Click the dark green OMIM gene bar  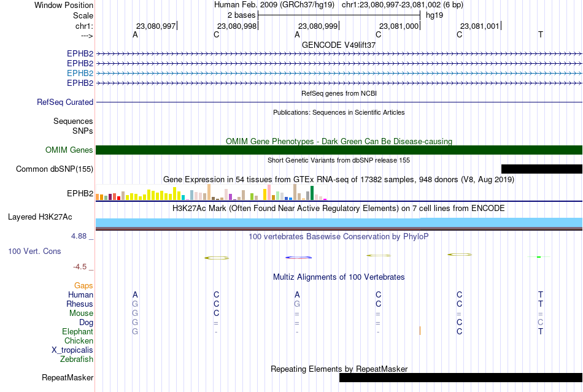pos(339,150)
